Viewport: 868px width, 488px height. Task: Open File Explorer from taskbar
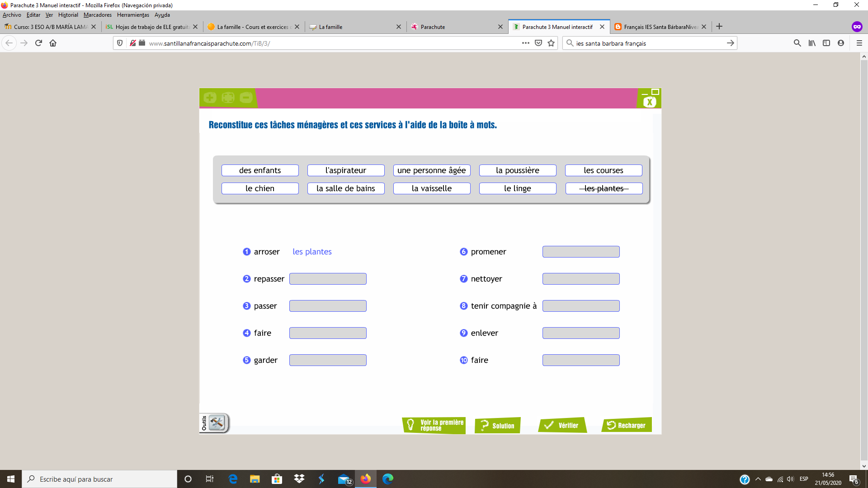pos(255,479)
